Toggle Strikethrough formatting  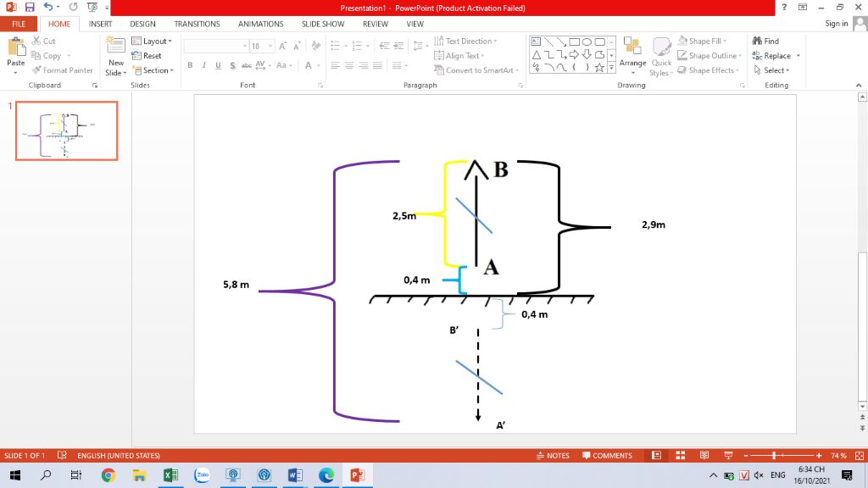click(247, 65)
